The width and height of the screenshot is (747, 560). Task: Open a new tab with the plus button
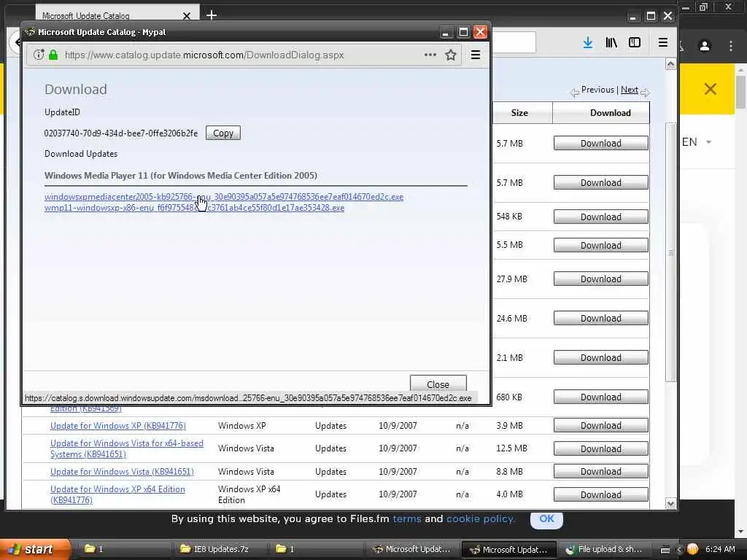point(212,15)
